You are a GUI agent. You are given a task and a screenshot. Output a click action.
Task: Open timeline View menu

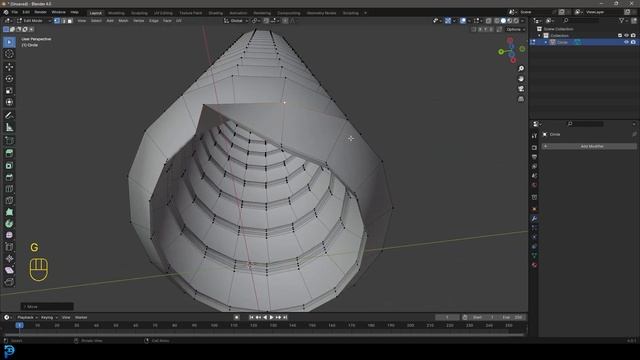(66, 317)
